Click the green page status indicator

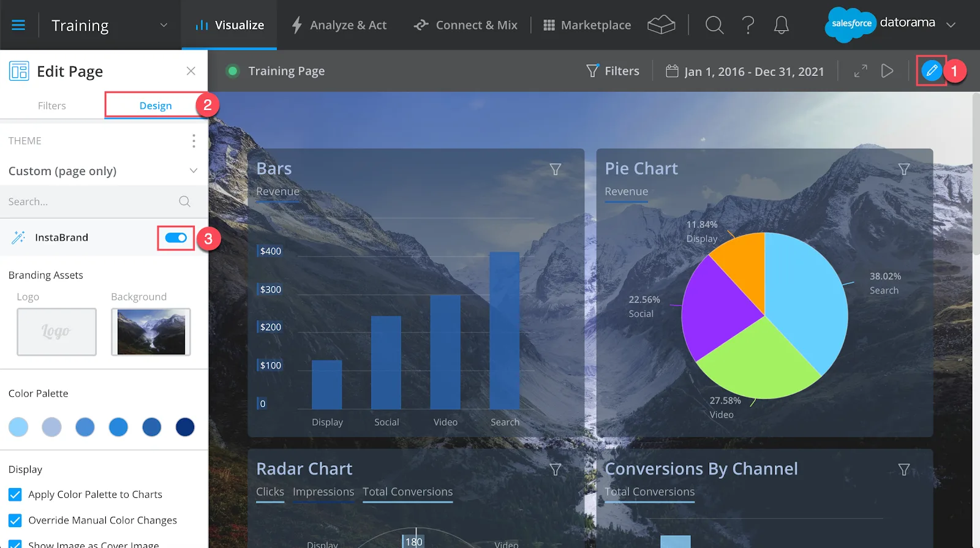coord(232,71)
